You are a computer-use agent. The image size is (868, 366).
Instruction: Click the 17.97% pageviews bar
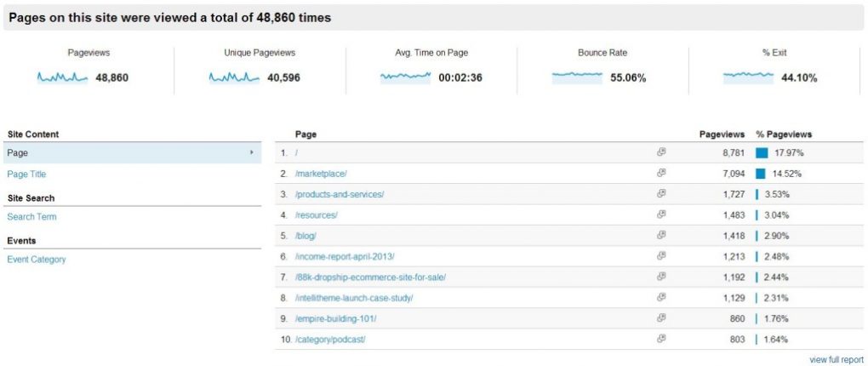point(762,153)
